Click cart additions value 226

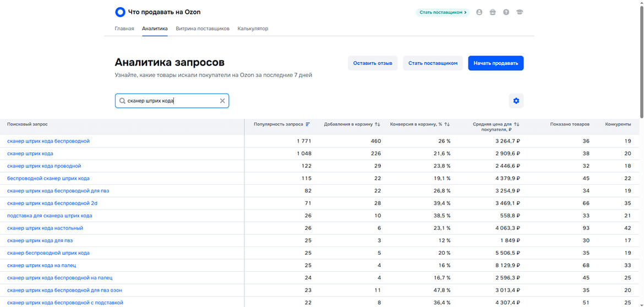pos(376,153)
